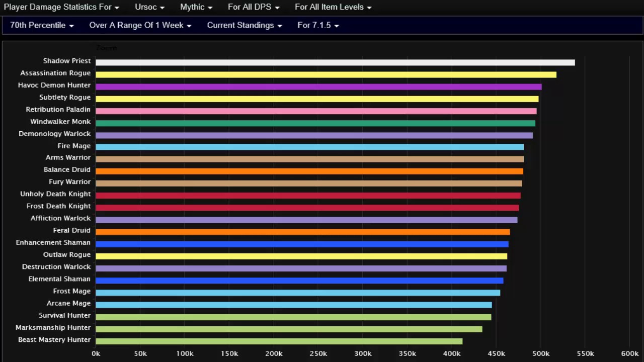Viewport: 644px width, 362px height.
Task: Click the Fury Warrior bar
Action: click(309, 184)
